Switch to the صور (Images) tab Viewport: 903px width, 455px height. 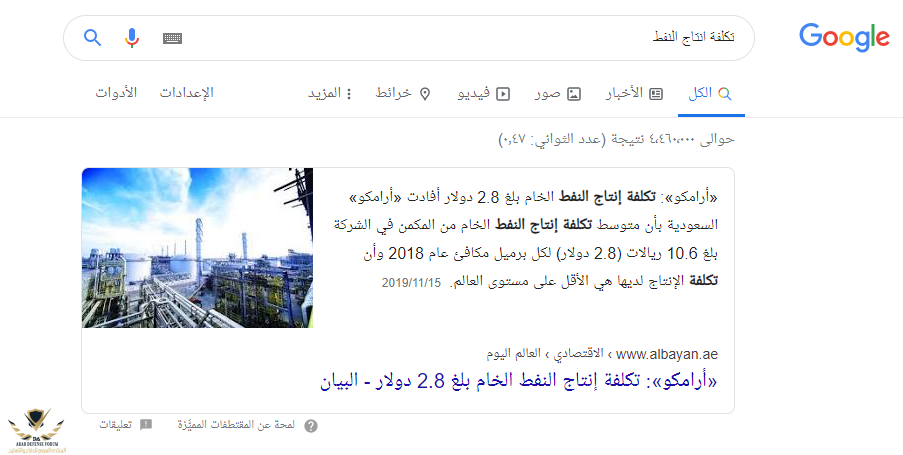[x=557, y=93]
